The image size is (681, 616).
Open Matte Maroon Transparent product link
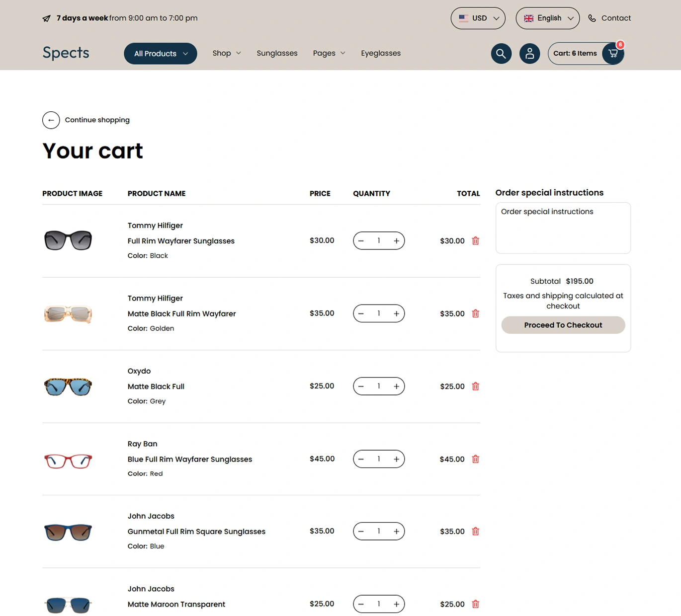pos(176,605)
